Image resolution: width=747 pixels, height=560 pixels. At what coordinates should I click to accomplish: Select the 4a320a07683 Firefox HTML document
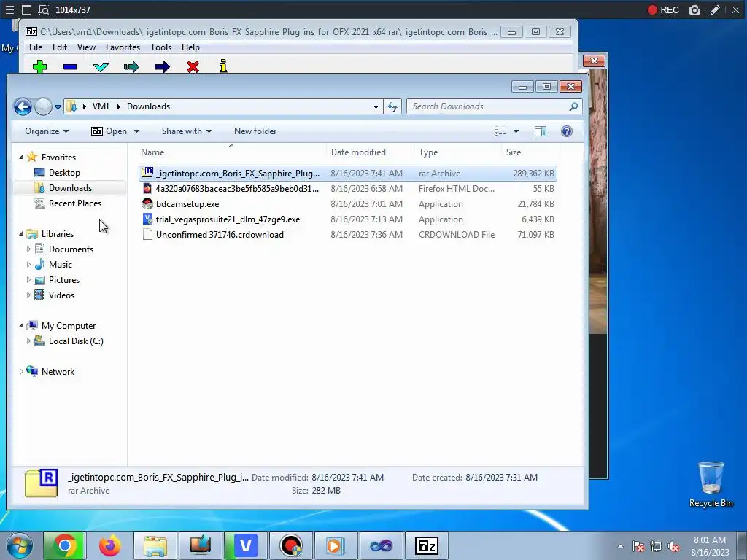(348, 189)
